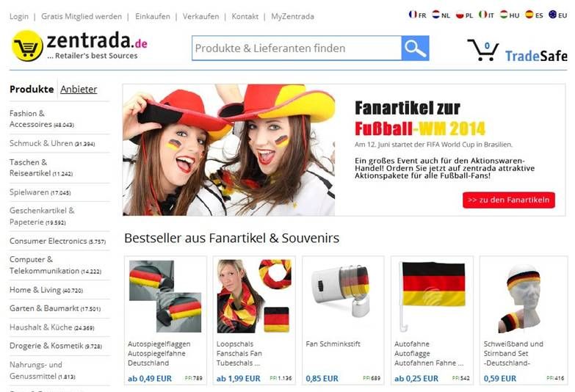
Task: Switch to French site via FR flag
Action: 417,15
